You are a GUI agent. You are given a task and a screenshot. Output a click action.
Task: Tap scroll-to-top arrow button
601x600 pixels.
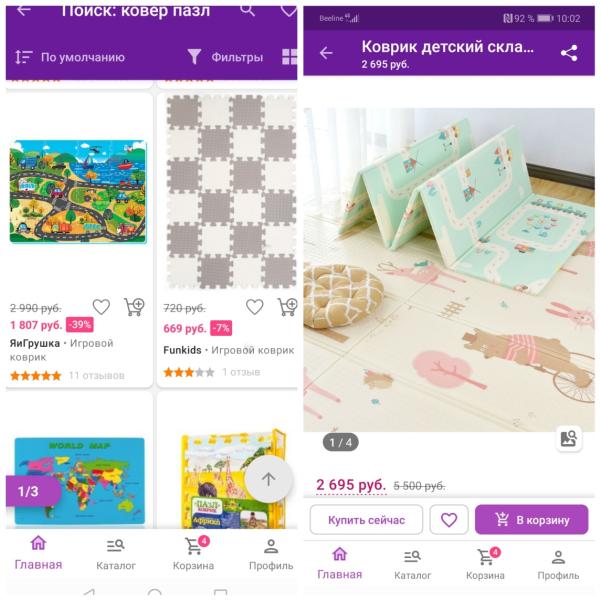[269, 479]
